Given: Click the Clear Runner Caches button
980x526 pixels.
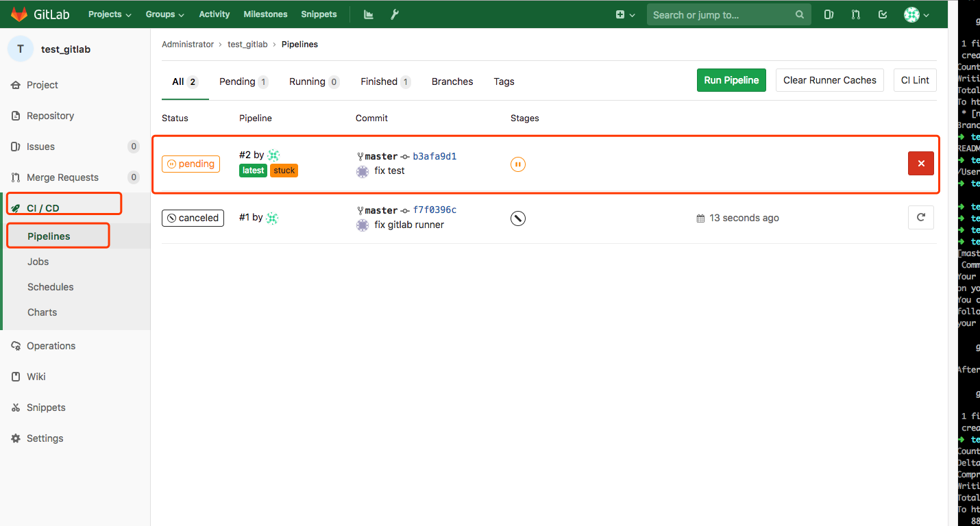Looking at the screenshot, I should 830,80.
